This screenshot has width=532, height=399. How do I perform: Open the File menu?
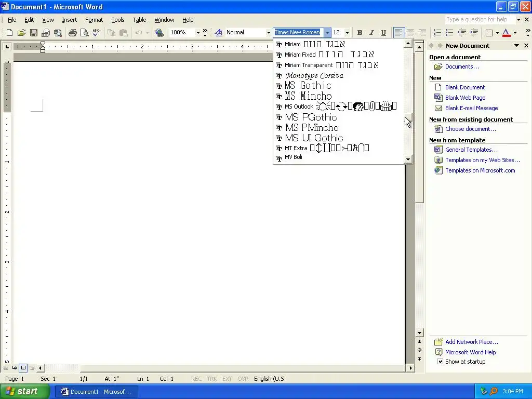pyautogui.click(x=12, y=20)
